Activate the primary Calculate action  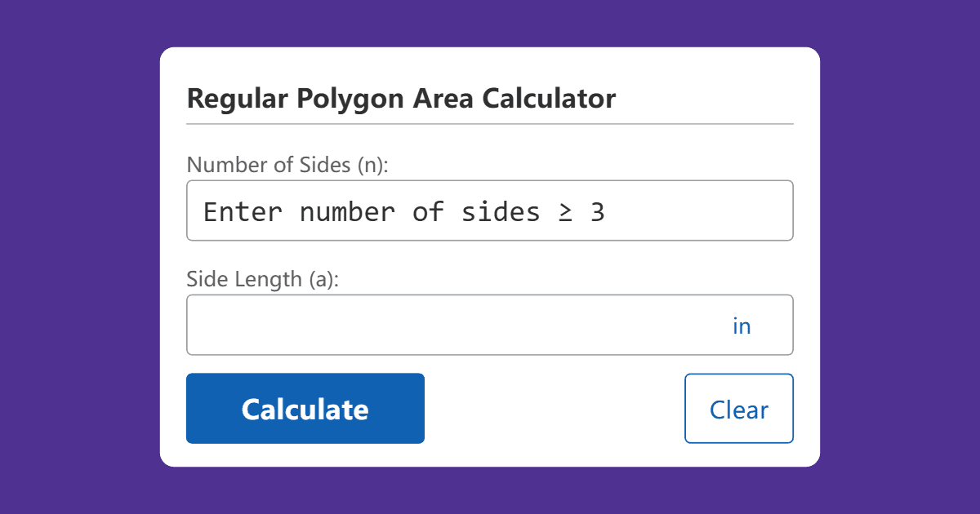click(x=305, y=408)
